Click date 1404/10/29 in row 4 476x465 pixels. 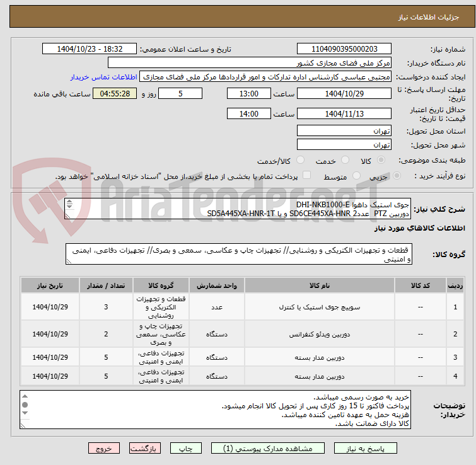pyautogui.click(x=50, y=376)
